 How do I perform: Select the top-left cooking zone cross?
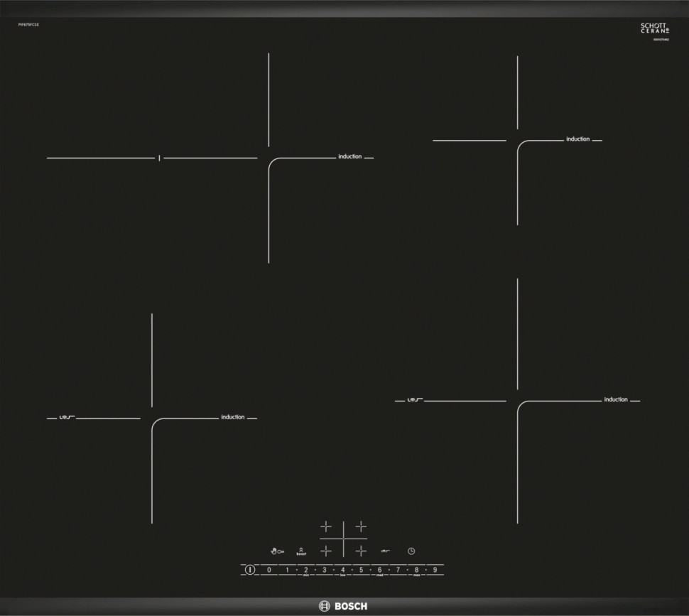coord(325,526)
